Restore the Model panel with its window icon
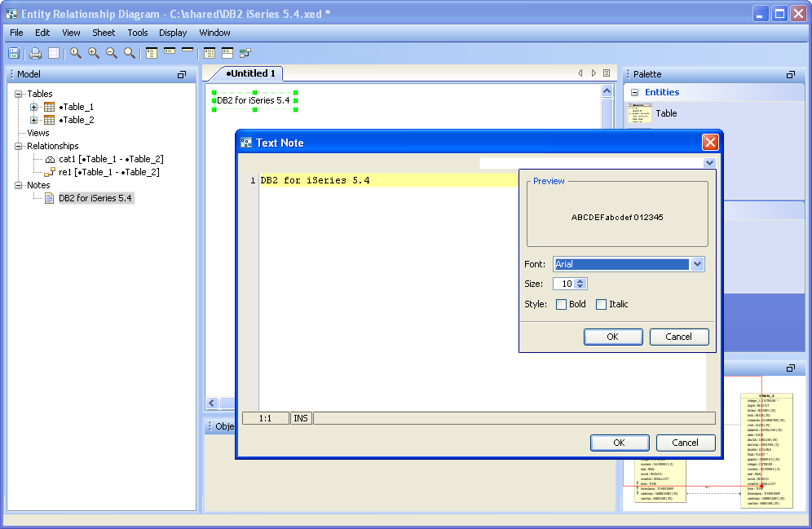Image resolution: width=812 pixels, height=529 pixels. tap(181, 74)
